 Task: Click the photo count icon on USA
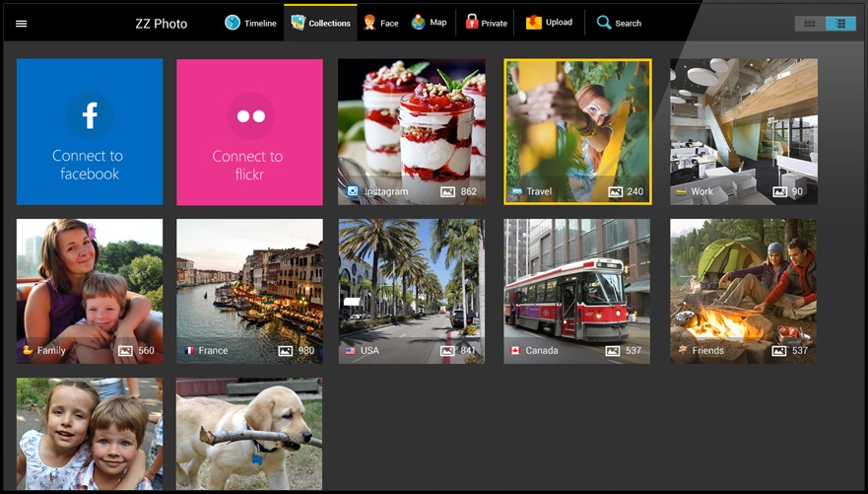[447, 351]
